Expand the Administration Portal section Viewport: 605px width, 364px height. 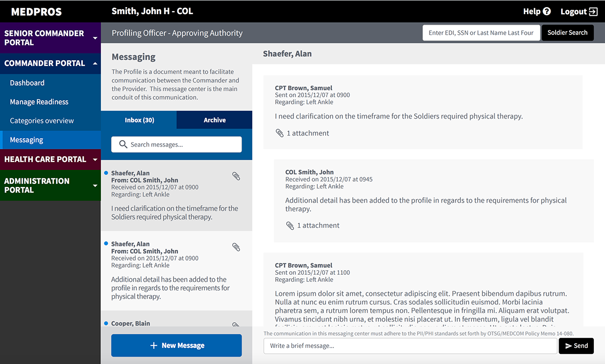click(95, 186)
